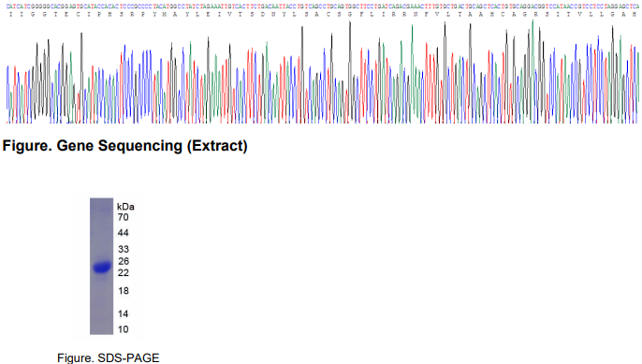Click the 70 kDa marker label
The image size is (642, 364).
click(123, 217)
